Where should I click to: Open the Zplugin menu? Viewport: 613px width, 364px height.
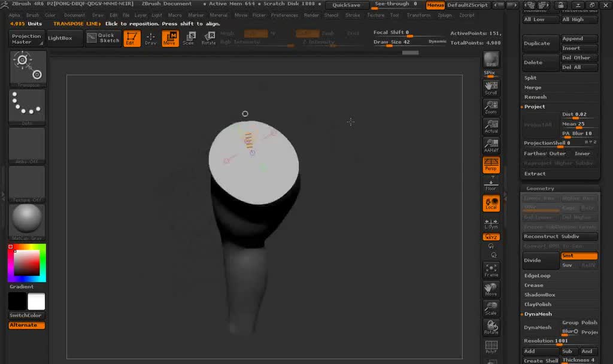(445, 15)
